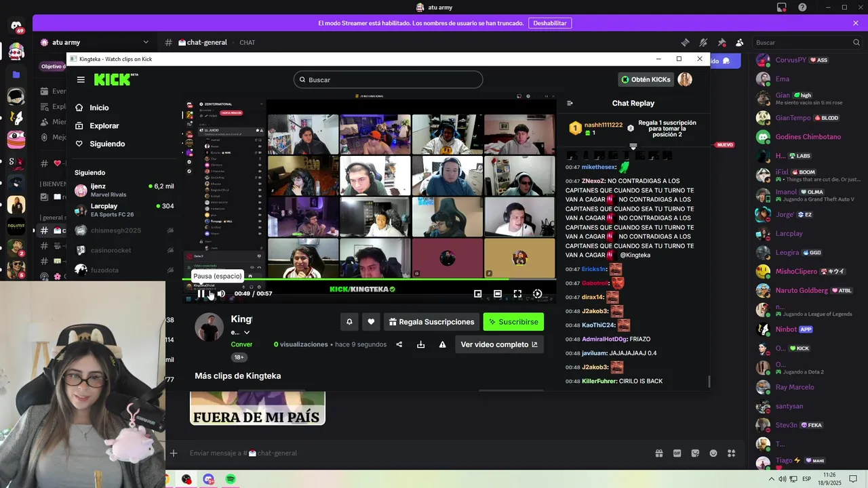Screen dimensions: 868x488
Task: Click the Kick logo
Action: pos(115,79)
